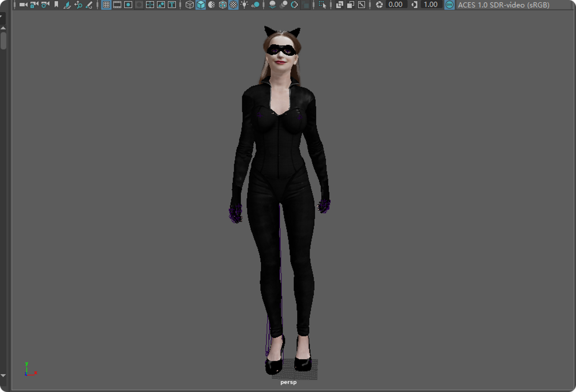Toggle the Resolution Gate overlay

[x=128, y=5]
